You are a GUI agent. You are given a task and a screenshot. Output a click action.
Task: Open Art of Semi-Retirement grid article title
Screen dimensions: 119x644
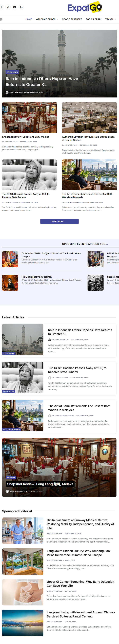pyautogui.click(x=87, y=196)
